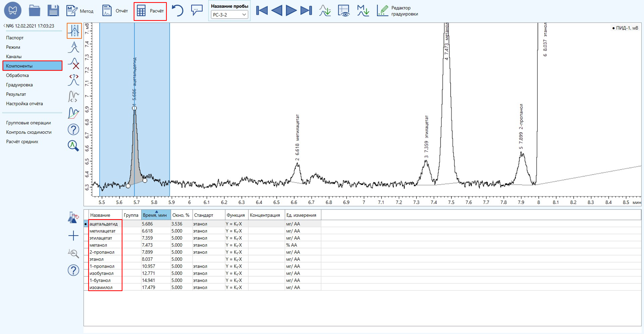Click the undo arrow icon
Viewport: 644px width, 334px height.
(x=178, y=11)
